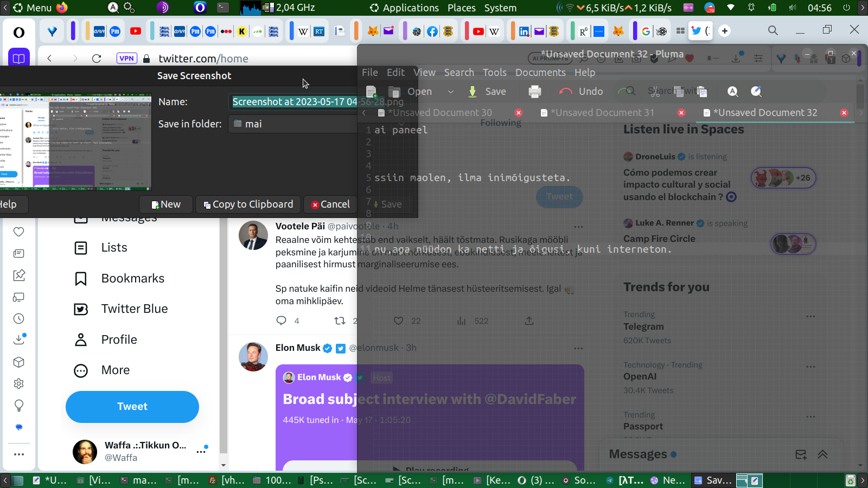Image resolution: width=868 pixels, height=488 pixels.
Task: Click the Opera search tabs magnifier icon
Action: [773, 30]
